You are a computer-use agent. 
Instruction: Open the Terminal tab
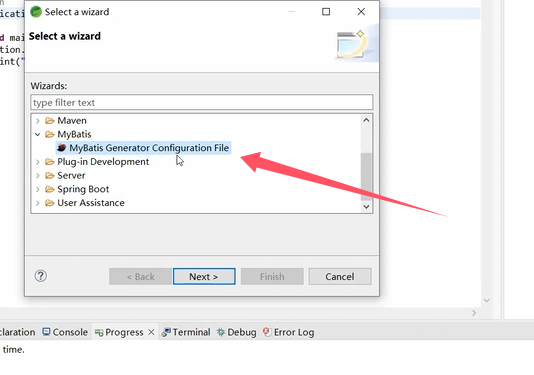point(186,332)
